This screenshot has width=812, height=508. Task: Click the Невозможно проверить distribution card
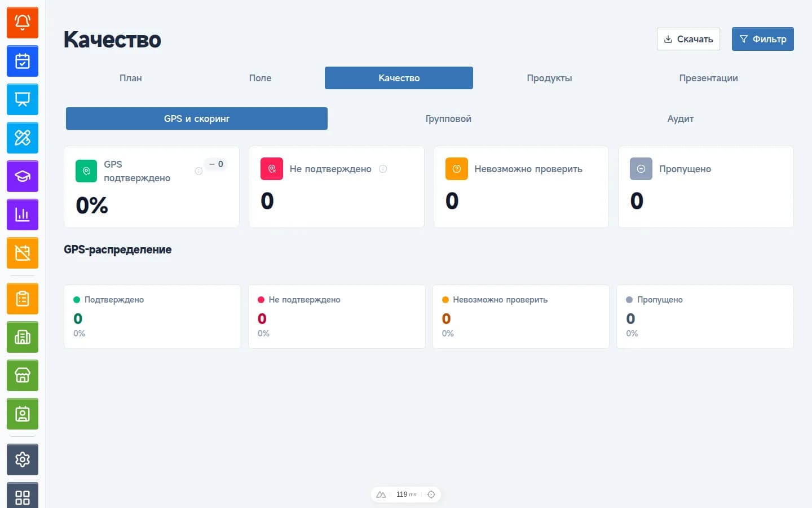(x=521, y=317)
